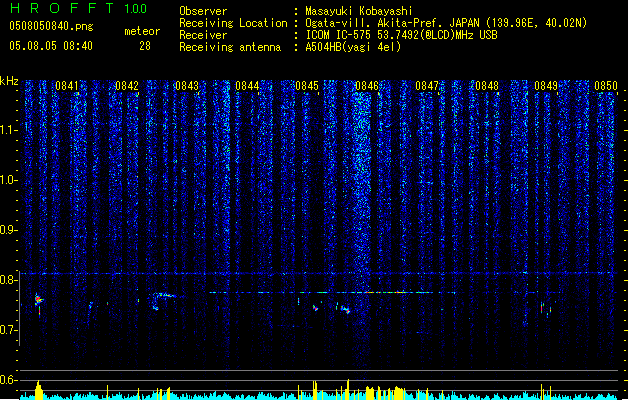Click the 0841 time marker

(x=67, y=86)
